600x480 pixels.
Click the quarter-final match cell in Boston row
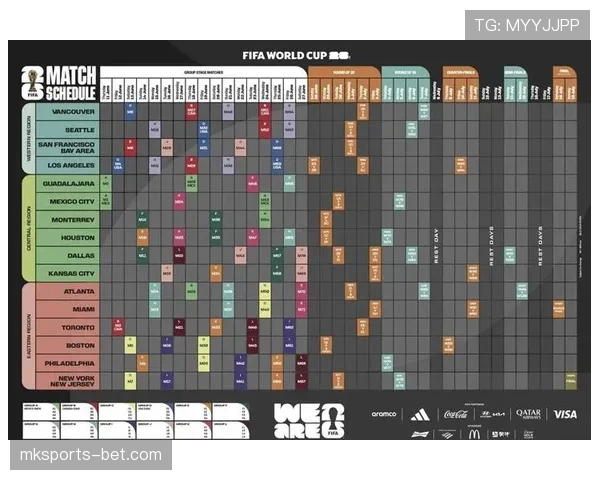pyautogui.click(x=448, y=345)
